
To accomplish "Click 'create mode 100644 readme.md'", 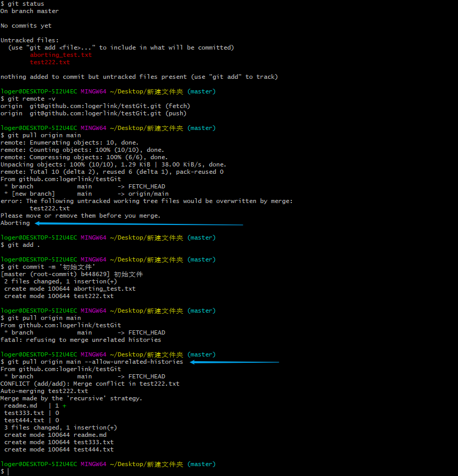I will coord(55,435).
